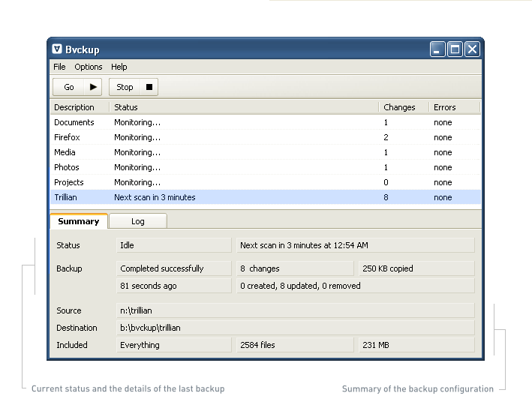Image resolution: width=532 pixels, height=405 pixels.
Task: Open the Help menu
Action: tap(119, 67)
